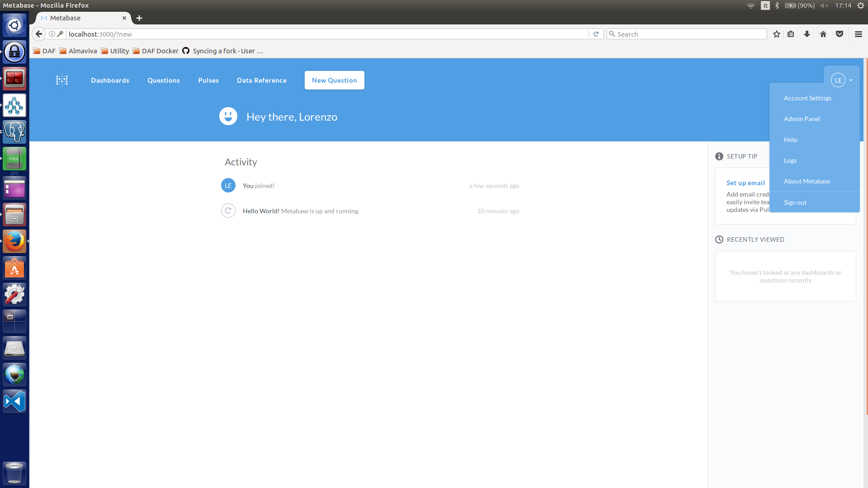The height and width of the screenshot is (488, 868).
Task: Open the downloads arrow icon
Action: point(807,34)
